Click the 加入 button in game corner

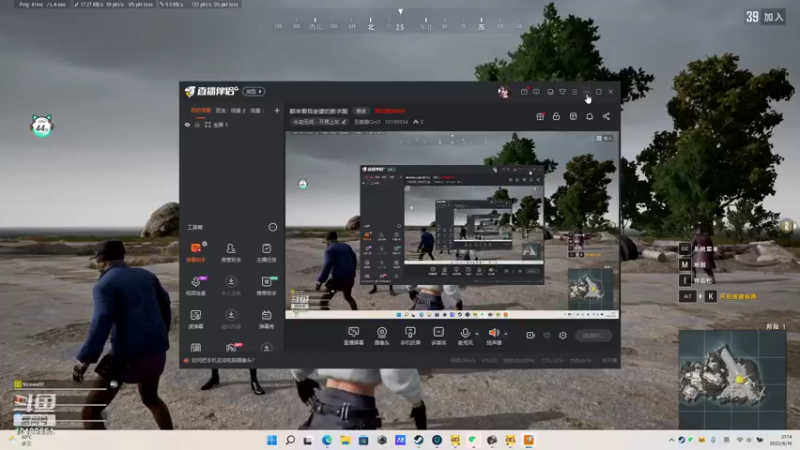773,17
